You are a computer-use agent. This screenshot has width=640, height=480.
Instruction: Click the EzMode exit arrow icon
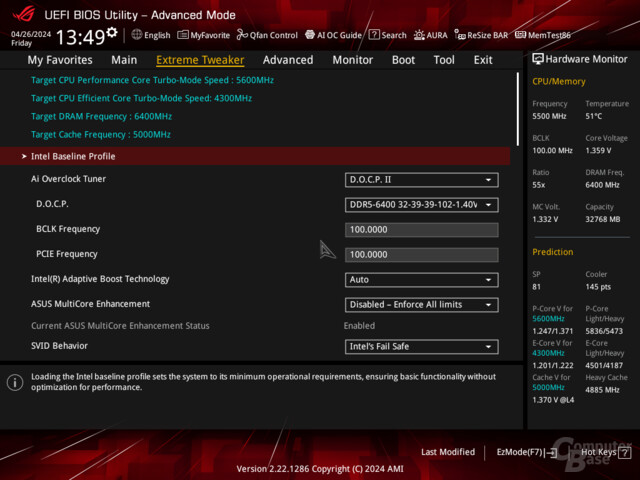[x=551, y=452]
